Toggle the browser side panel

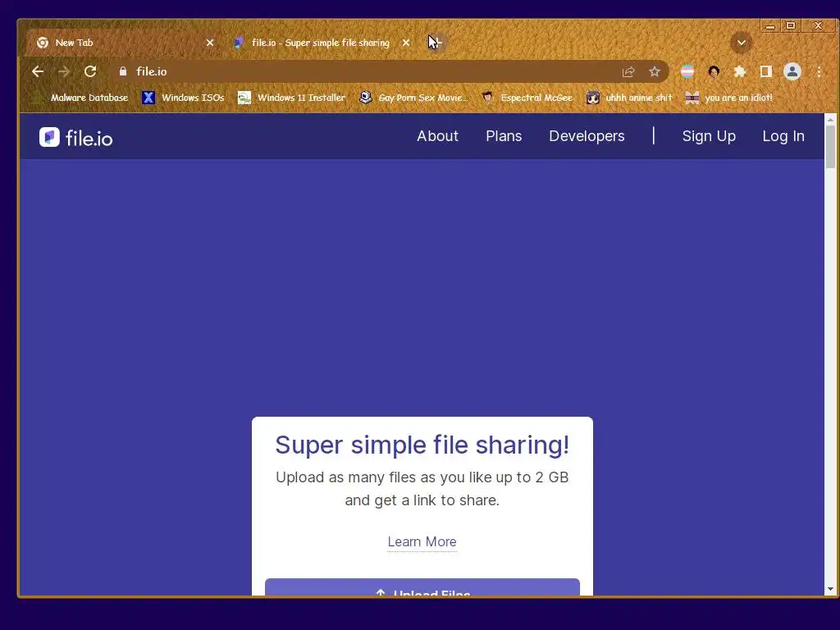tap(766, 72)
